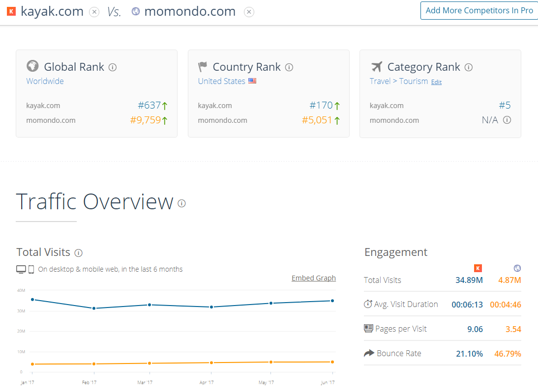Click the Embed Graph link

point(314,278)
